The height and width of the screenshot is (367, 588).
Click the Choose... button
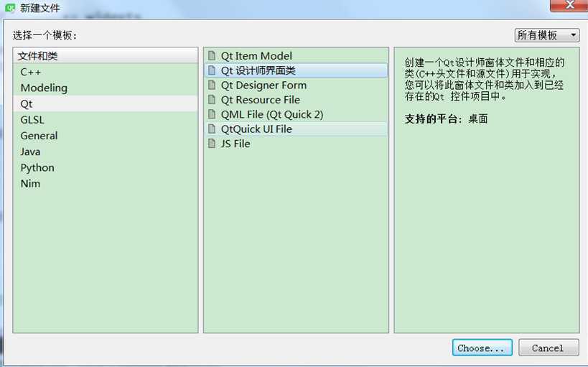tap(482, 348)
